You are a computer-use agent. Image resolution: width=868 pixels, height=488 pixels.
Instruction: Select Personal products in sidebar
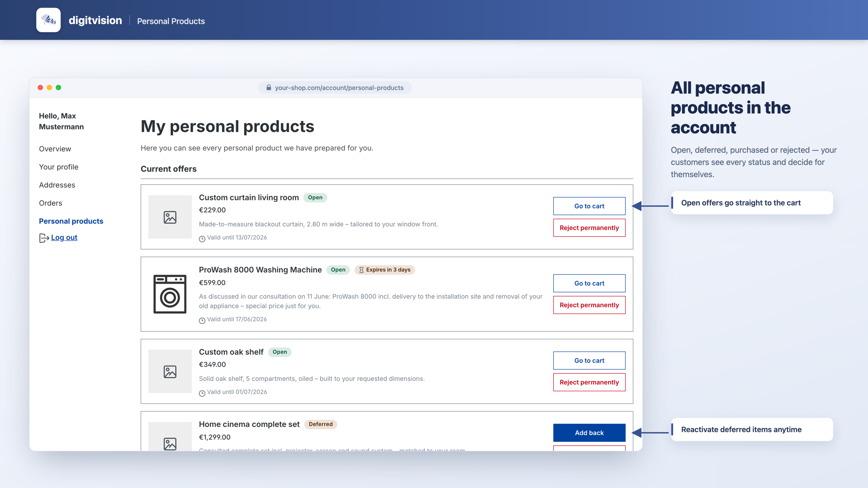71,221
